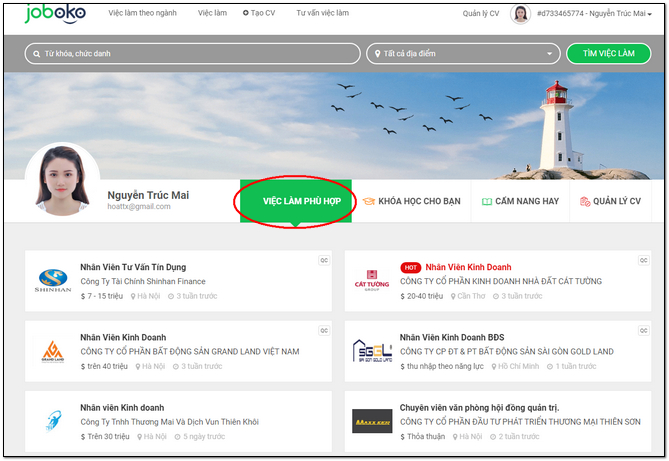
Task: Click the Grand Land company logo
Action: coord(52,349)
